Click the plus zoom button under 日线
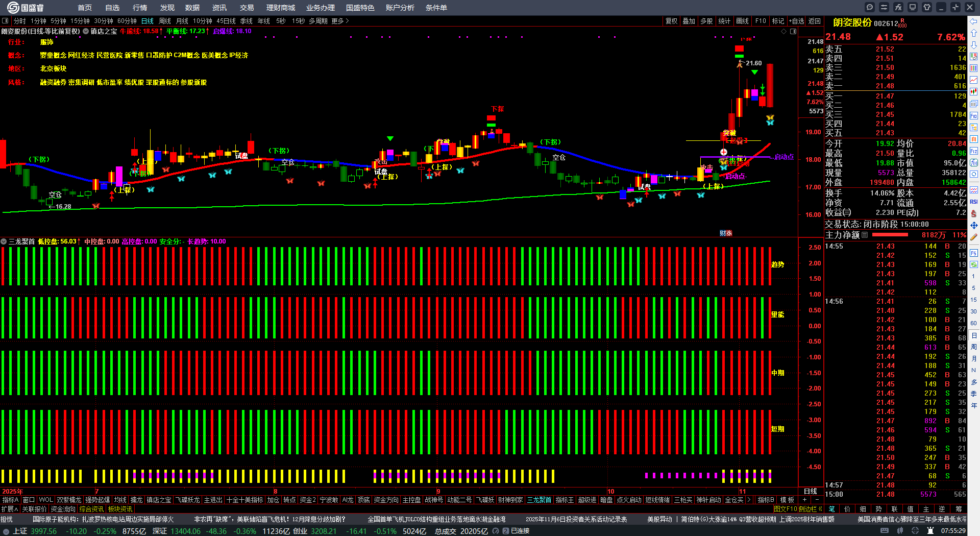The image size is (980, 536). coord(805,500)
